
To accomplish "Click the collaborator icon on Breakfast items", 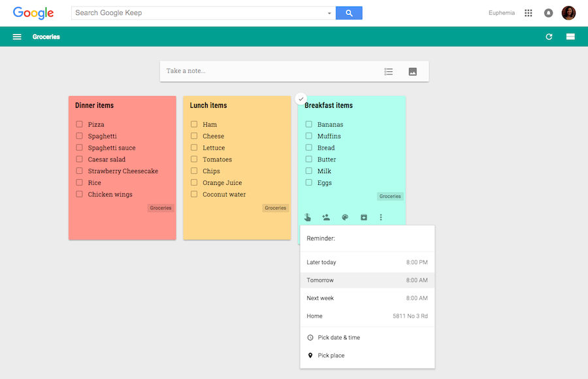I will 326,218.
